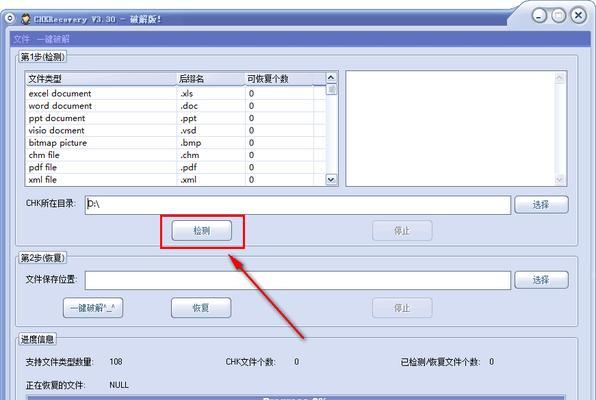Image resolution: width=596 pixels, height=400 pixels.
Task: Select the excel document row
Action: (176, 94)
